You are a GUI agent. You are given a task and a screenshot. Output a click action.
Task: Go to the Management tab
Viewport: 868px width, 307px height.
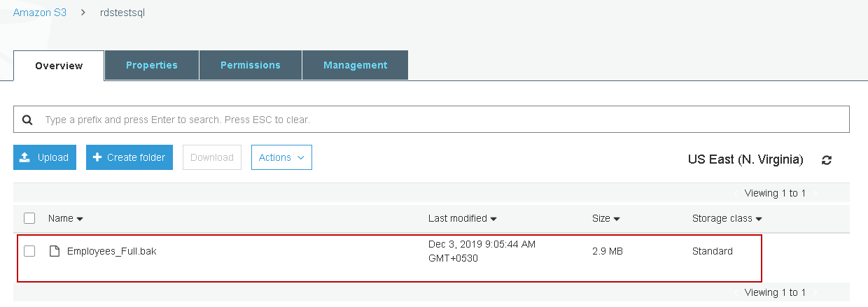[355, 65]
